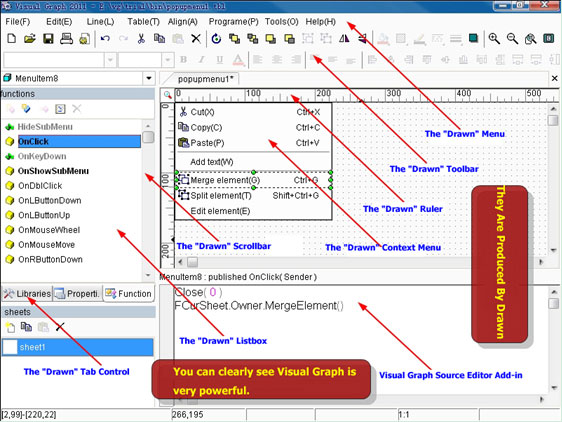This screenshot has height=422, width=562.
Task: Redo the last undone action
Action: click(x=123, y=38)
